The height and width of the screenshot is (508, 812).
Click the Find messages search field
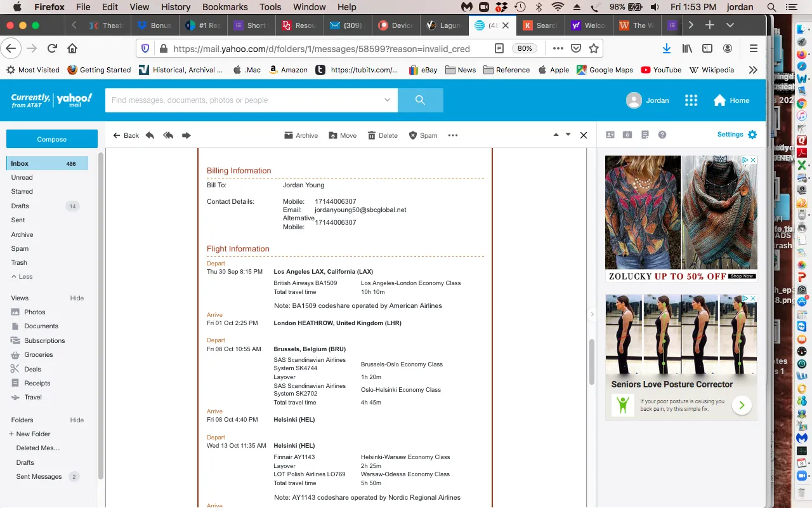click(x=244, y=100)
